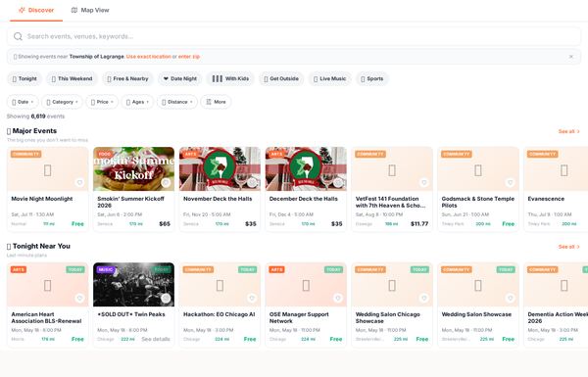
Task: Toggle the Free & Nearby filter
Action: click(127, 78)
